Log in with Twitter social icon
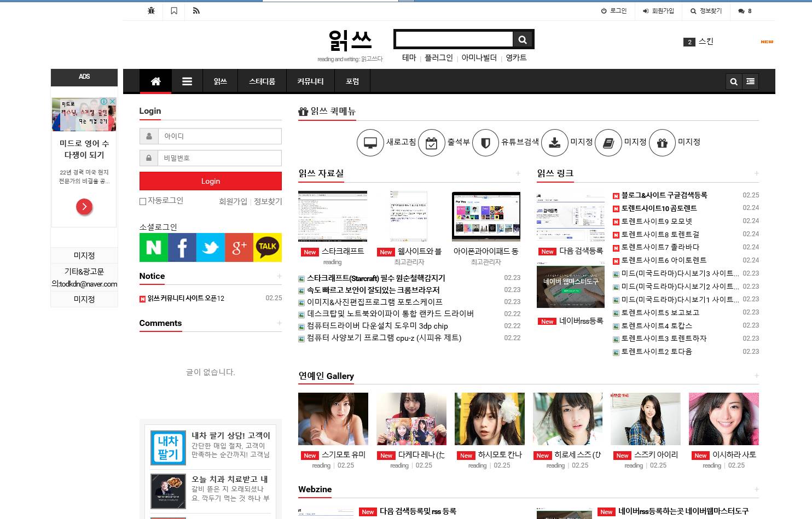 pos(211,248)
